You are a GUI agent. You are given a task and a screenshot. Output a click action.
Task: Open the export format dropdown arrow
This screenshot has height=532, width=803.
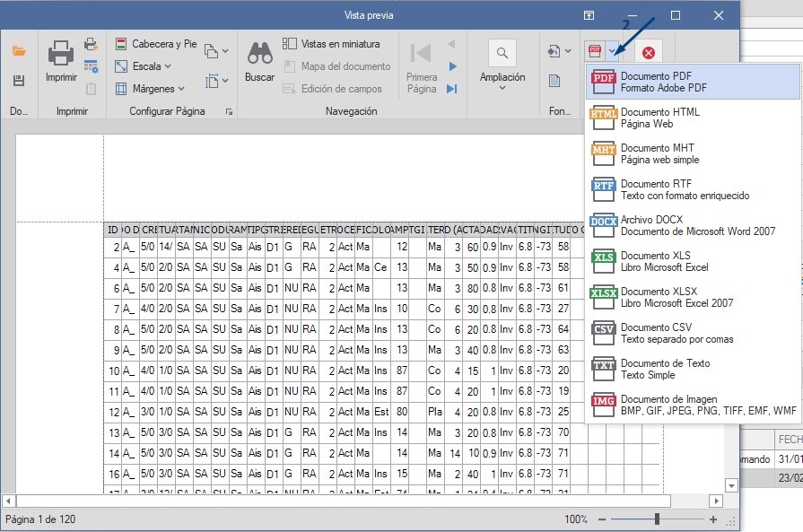[x=613, y=52]
